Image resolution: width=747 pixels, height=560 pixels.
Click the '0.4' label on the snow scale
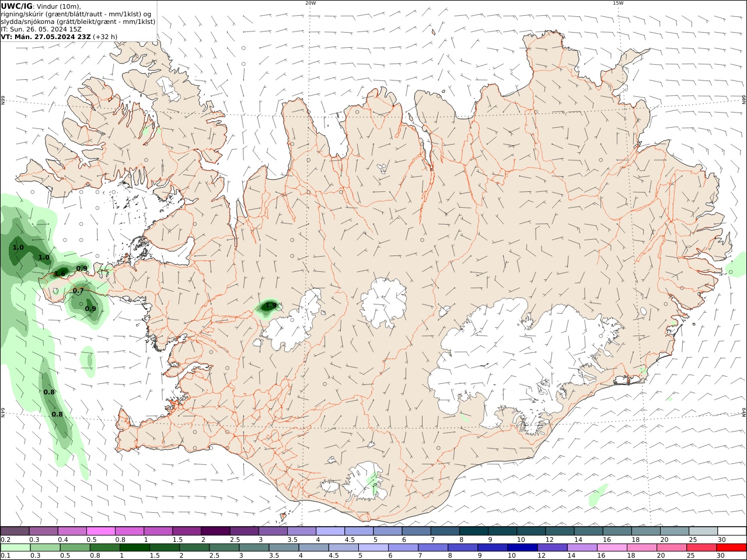tap(62, 540)
